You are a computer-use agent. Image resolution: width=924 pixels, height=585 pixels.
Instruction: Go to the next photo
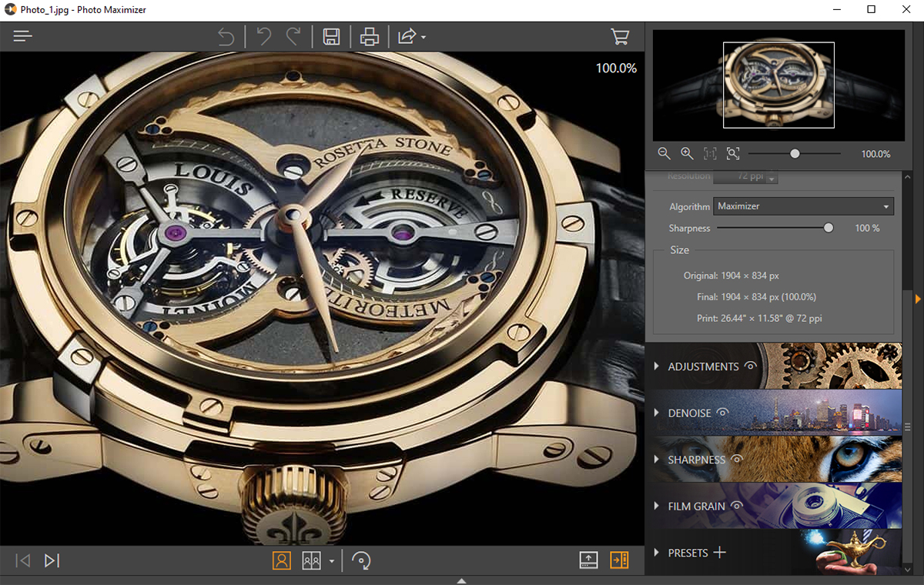point(52,561)
